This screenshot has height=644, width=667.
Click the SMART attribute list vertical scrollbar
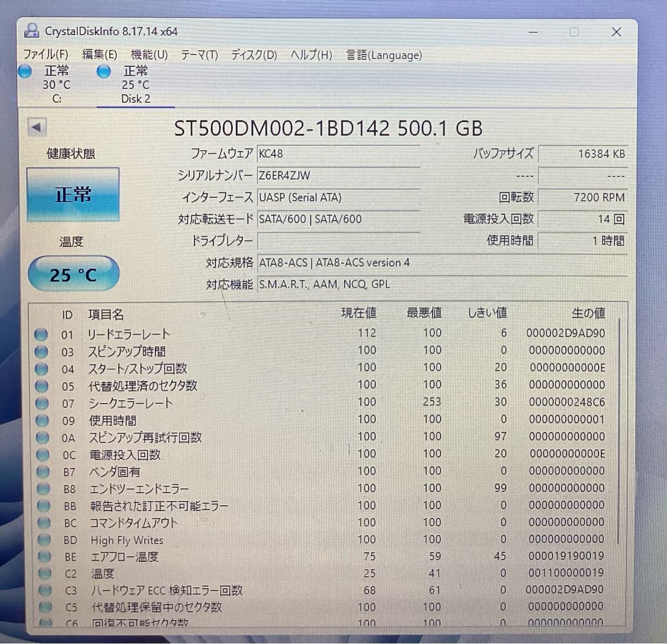click(619, 431)
